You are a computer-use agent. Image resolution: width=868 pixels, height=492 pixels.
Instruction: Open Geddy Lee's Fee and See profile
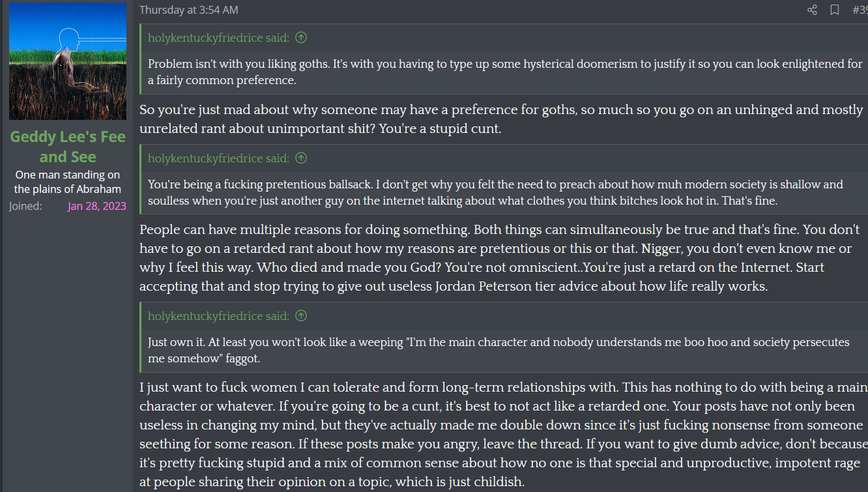point(68,147)
